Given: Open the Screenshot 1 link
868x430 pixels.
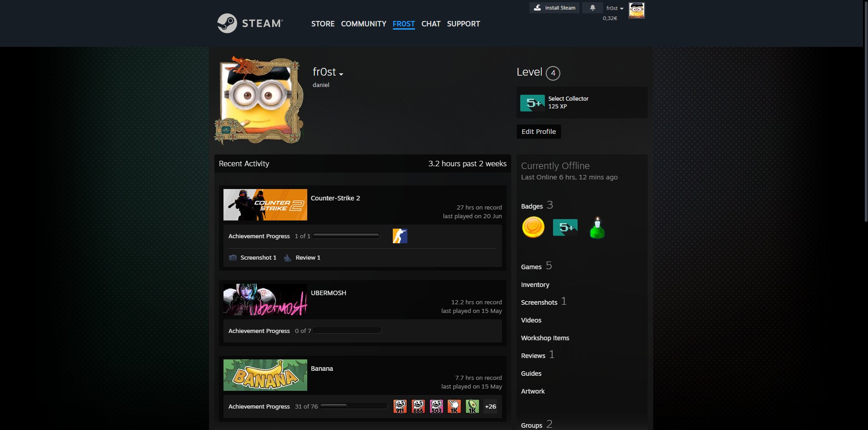Looking at the screenshot, I should pyautogui.click(x=259, y=257).
